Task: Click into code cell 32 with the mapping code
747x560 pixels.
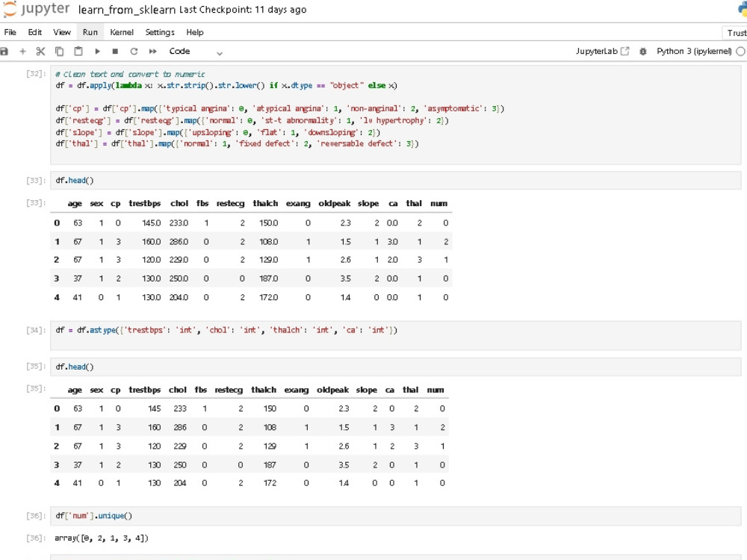Action: click(x=395, y=115)
